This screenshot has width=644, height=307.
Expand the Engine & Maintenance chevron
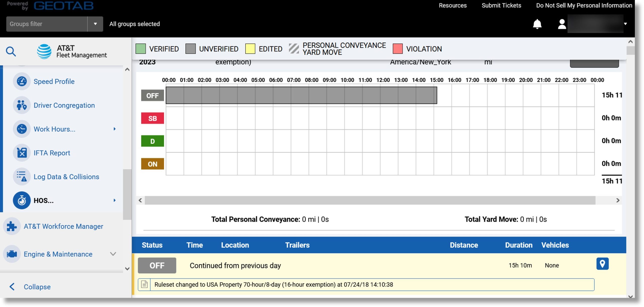pyautogui.click(x=113, y=254)
